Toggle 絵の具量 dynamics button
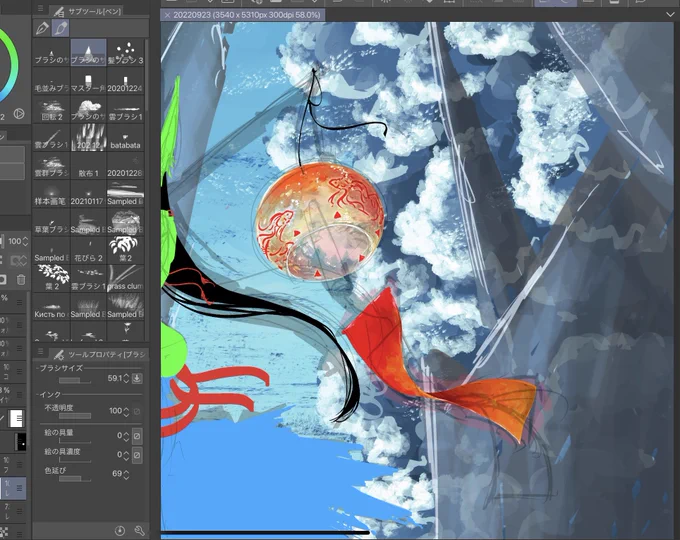Viewport: 680px width, 540px height. pyautogui.click(x=137, y=436)
